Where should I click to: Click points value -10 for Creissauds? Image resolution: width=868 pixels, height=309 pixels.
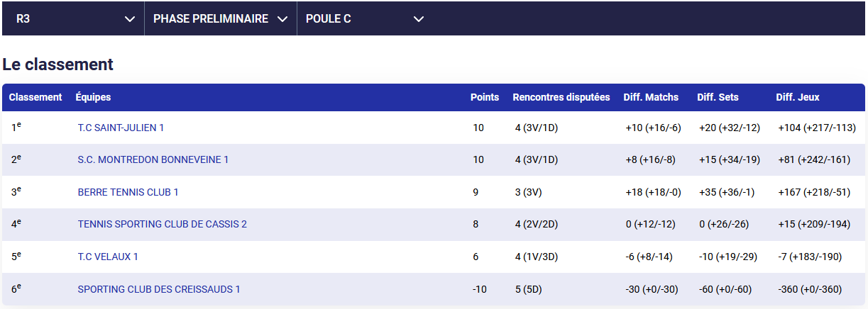point(478,289)
